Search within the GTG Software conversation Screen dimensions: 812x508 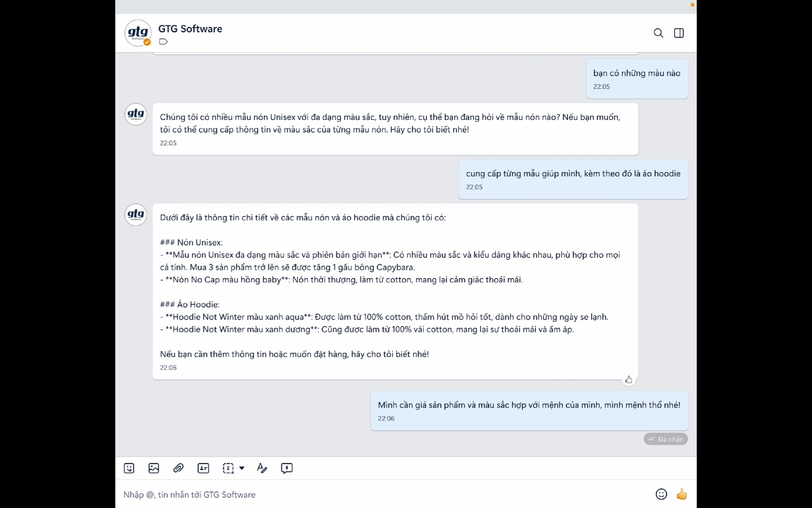pos(658,33)
